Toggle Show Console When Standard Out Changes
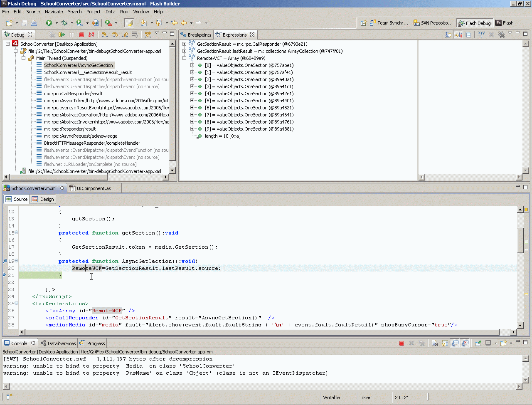 point(455,343)
